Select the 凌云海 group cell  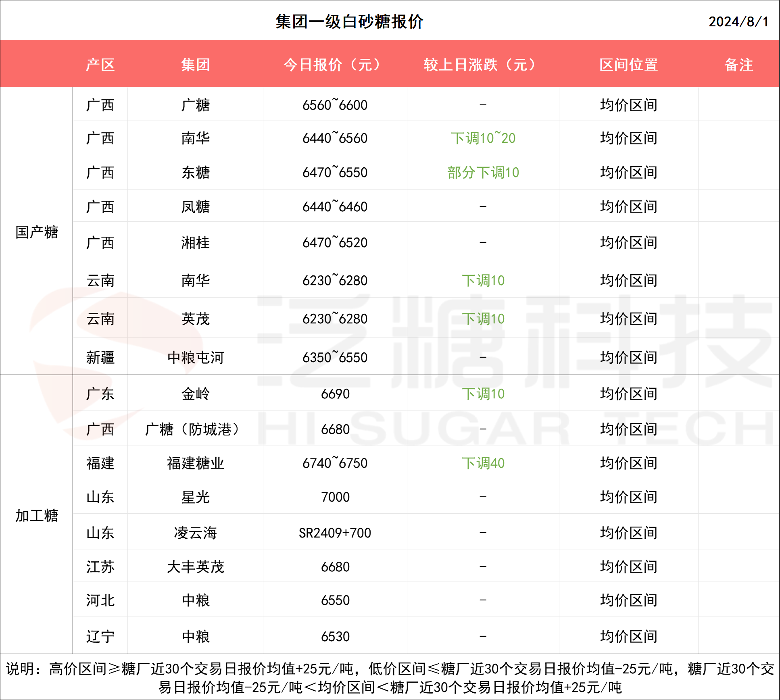195,533
